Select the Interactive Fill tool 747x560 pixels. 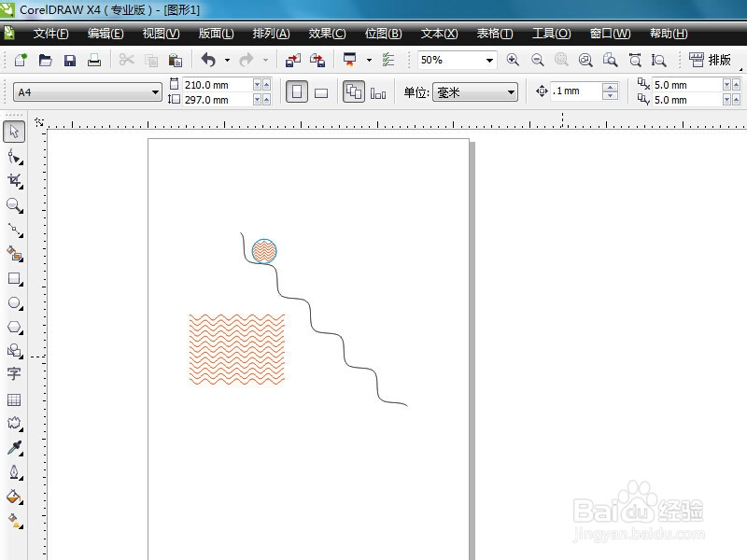[x=14, y=521]
